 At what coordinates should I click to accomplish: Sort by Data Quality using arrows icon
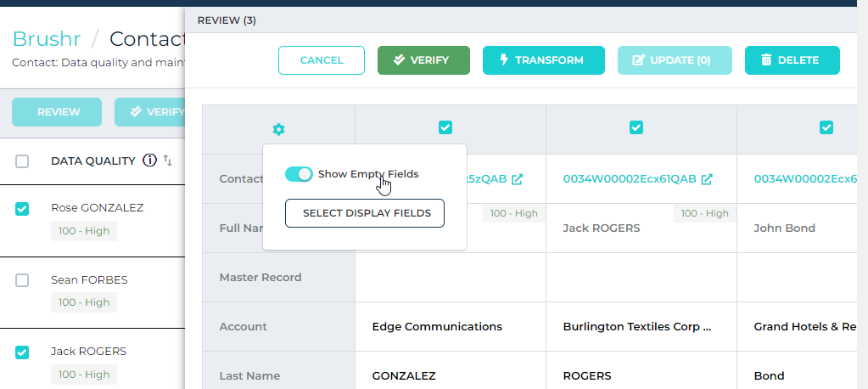[x=168, y=161]
